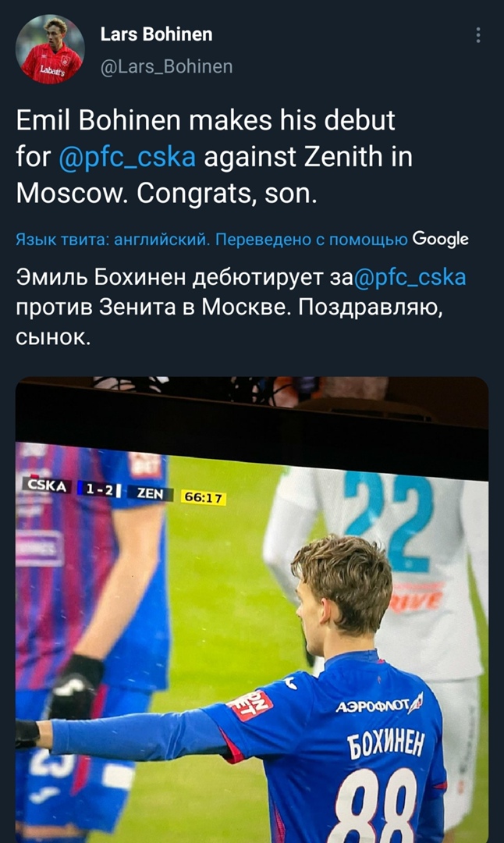Screen dimensions: 504x843
Task: Open @pfc_cska mention in the English tweet
Action: click(x=127, y=157)
